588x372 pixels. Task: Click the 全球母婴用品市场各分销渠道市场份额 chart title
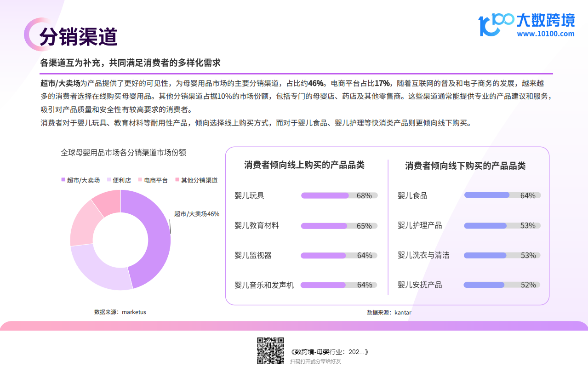click(123, 153)
